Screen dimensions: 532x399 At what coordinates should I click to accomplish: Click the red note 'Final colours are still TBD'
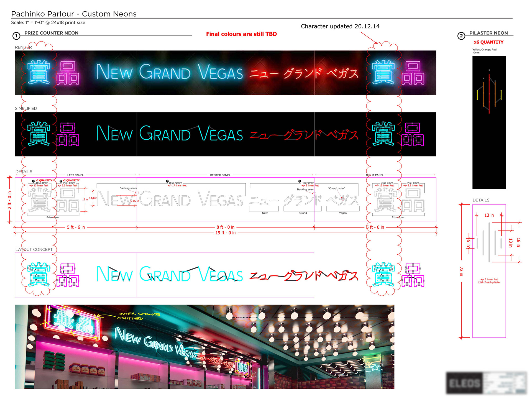click(x=241, y=34)
